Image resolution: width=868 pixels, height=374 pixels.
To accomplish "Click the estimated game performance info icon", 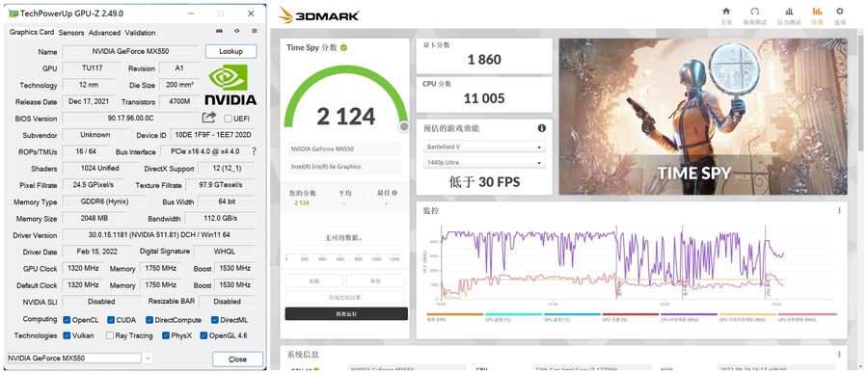I will (541, 128).
